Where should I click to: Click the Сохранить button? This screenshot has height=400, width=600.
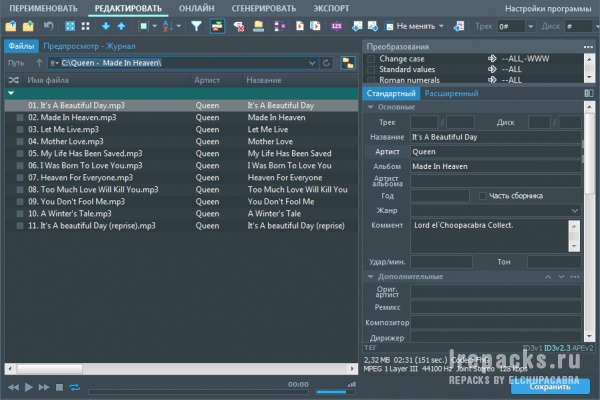point(550,387)
